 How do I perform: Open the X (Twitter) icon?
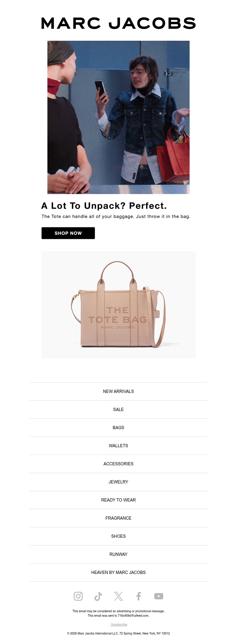pos(118,596)
